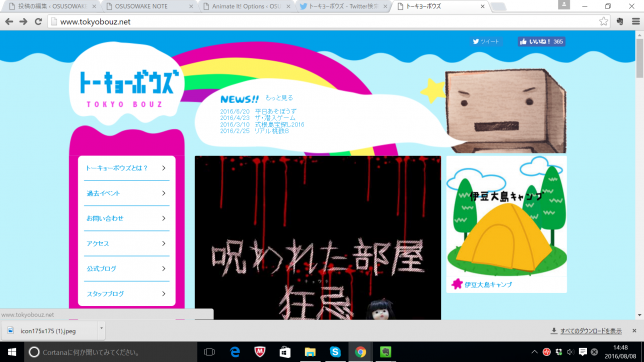Open McAfee from the taskbar
644x362 pixels.
click(x=260, y=352)
